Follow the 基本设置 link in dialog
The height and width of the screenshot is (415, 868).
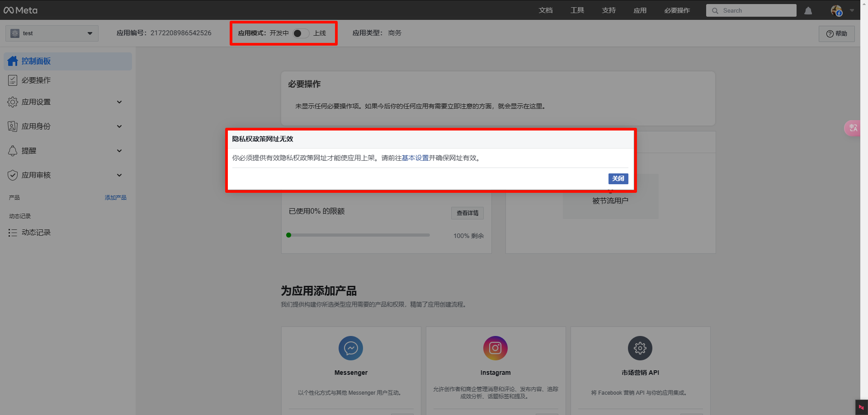pyautogui.click(x=415, y=158)
